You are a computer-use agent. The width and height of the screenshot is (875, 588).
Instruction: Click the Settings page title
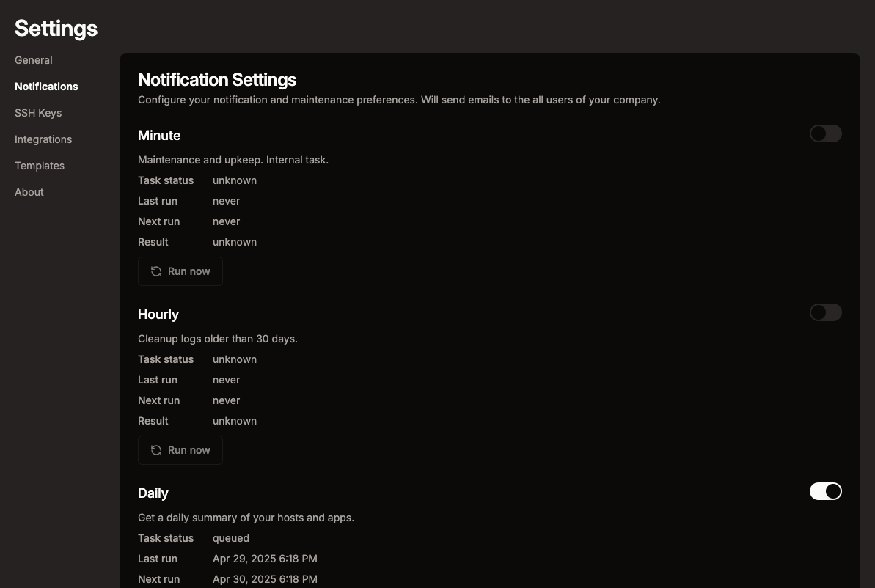click(56, 28)
